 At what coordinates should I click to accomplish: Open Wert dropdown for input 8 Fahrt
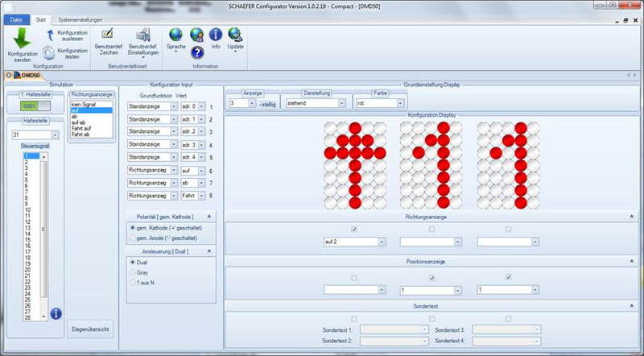202,196
